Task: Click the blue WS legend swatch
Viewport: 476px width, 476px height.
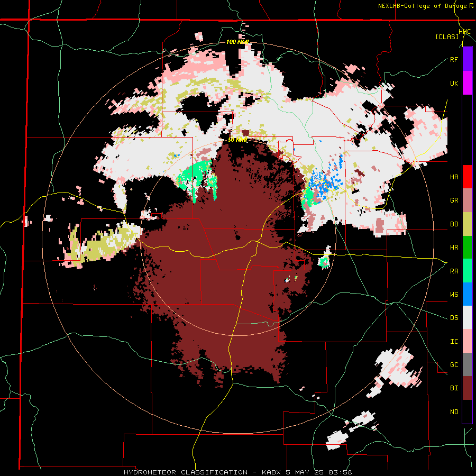Action: click(467, 294)
